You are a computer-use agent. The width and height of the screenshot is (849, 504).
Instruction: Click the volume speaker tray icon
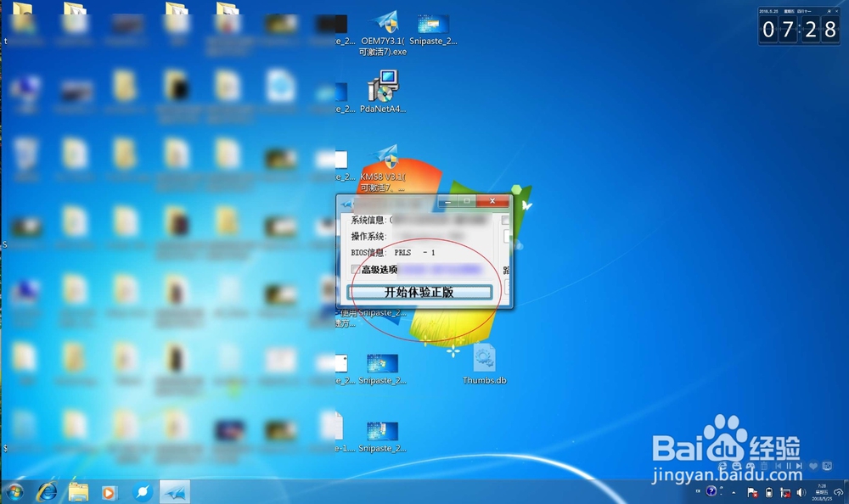click(x=801, y=493)
